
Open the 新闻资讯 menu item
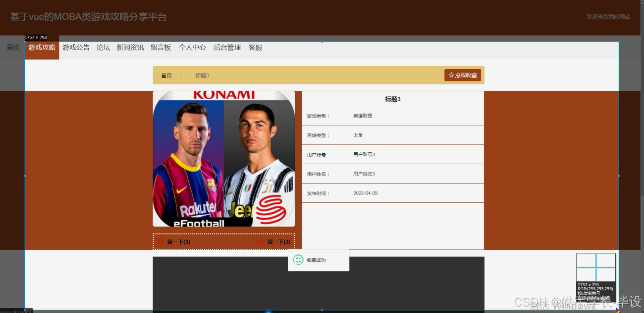pos(130,48)
